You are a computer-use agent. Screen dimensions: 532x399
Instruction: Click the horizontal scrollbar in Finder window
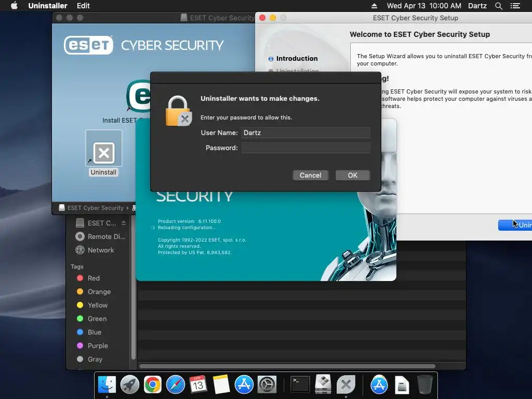(x=287, y=366)
